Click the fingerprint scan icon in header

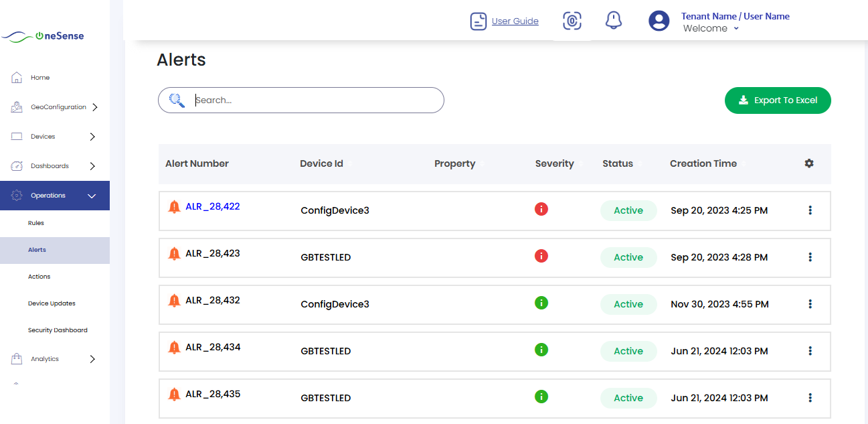click(572, 21)
